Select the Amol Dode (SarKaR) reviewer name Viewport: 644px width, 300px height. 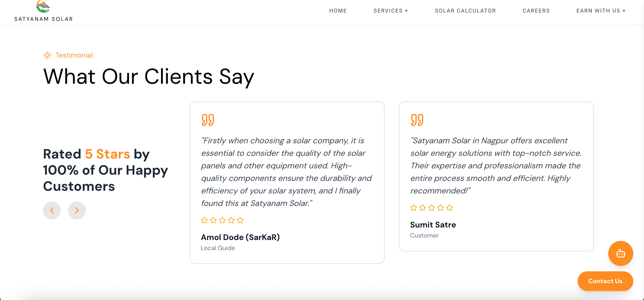[240, 237]
